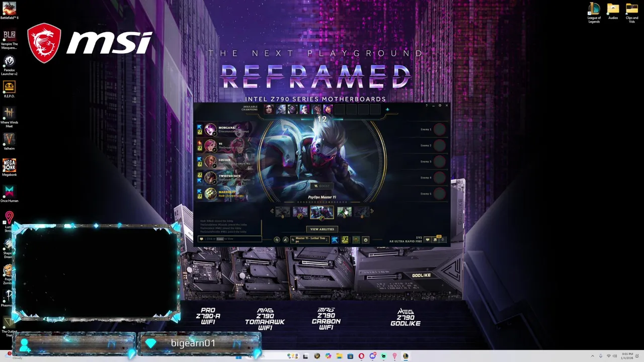Open the chat bubble icon at client bottom right
The width and height of the screenshot is (644, 362).
pos(428,240)
